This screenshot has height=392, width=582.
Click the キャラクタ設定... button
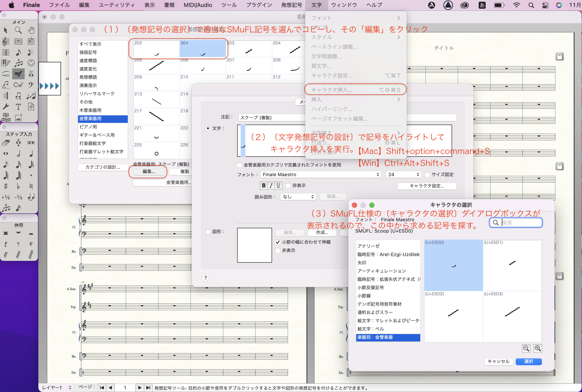(x=427, y=186)
